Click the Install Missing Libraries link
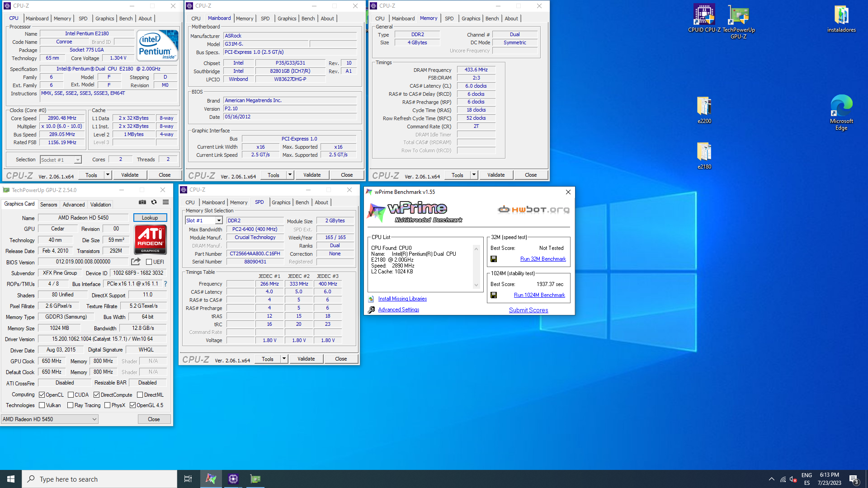 tap(402, 299)
